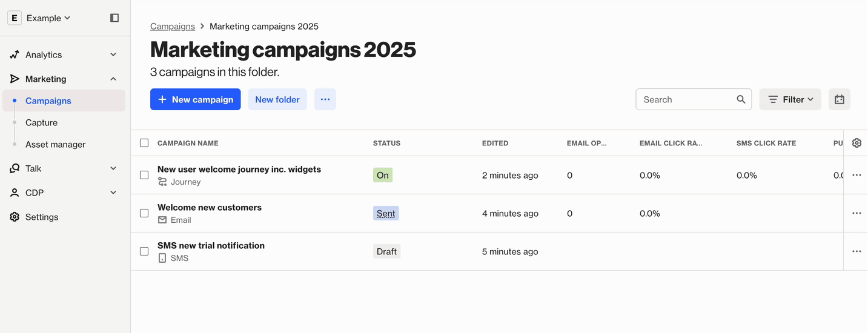Image resolution: width=868 pixels, height=333 pixels.
Task: Open the Filter dropdown
Action: [x=790, y=99]
